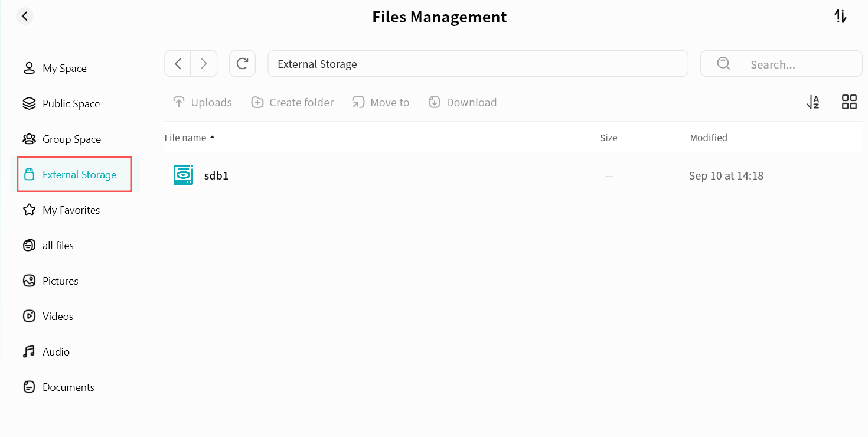Click the Create folder button
Screen dimensions: 868x437
[293, 103]
